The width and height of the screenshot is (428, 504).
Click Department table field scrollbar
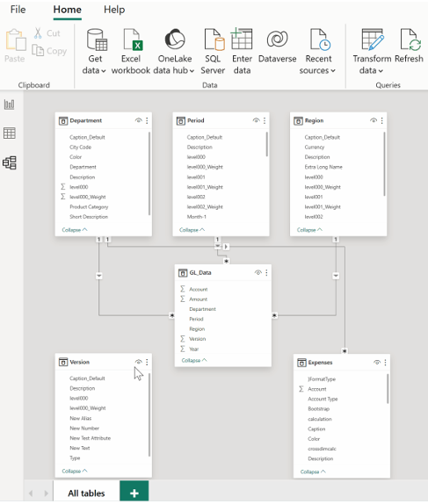[149, 174]
